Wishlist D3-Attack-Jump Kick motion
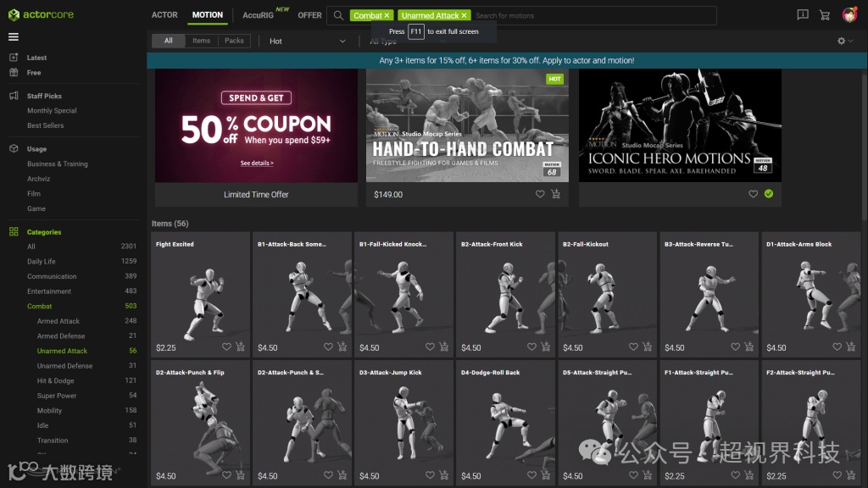This screenshot has height=488, width=868. 430,475
